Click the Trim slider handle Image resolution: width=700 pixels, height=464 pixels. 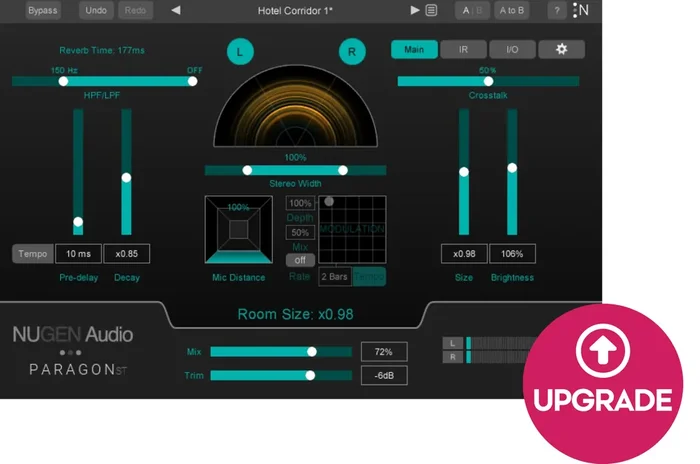point(310,376)
